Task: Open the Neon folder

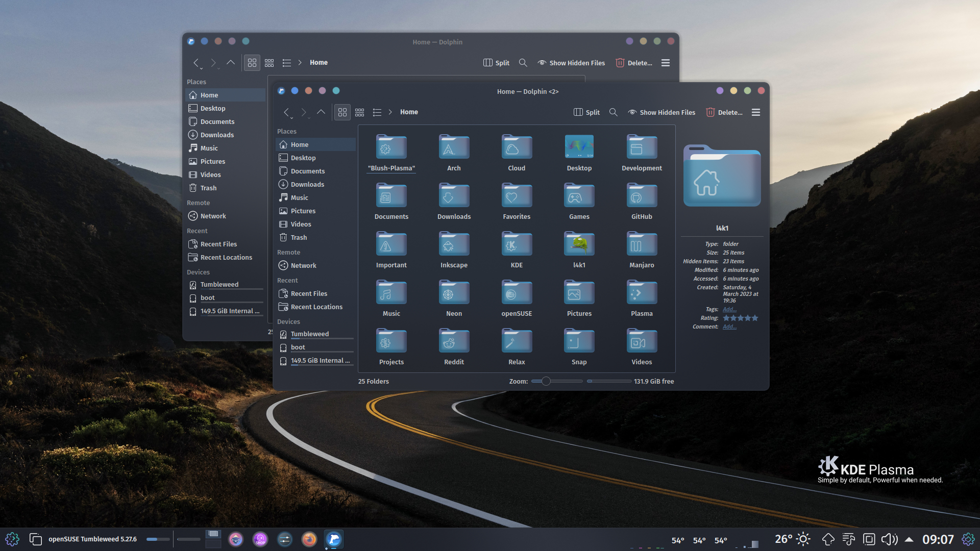Action: [x=454, y=298]
